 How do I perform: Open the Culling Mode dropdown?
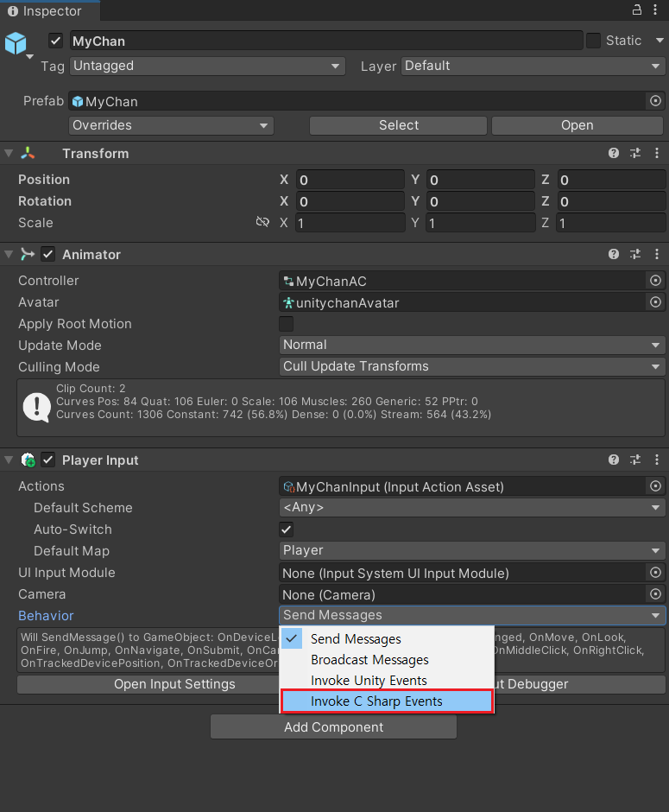point(472,366)
